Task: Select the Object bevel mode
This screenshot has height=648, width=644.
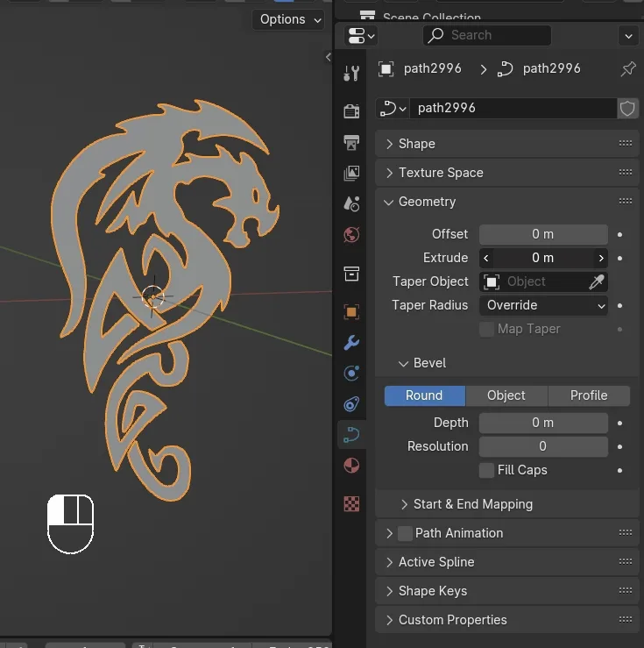Action: (506, 395)
